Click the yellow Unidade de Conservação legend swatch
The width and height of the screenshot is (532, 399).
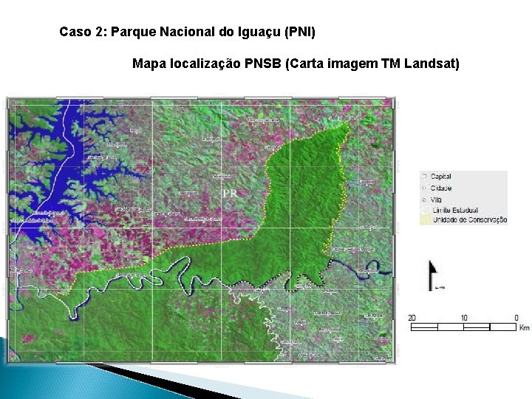426,219
